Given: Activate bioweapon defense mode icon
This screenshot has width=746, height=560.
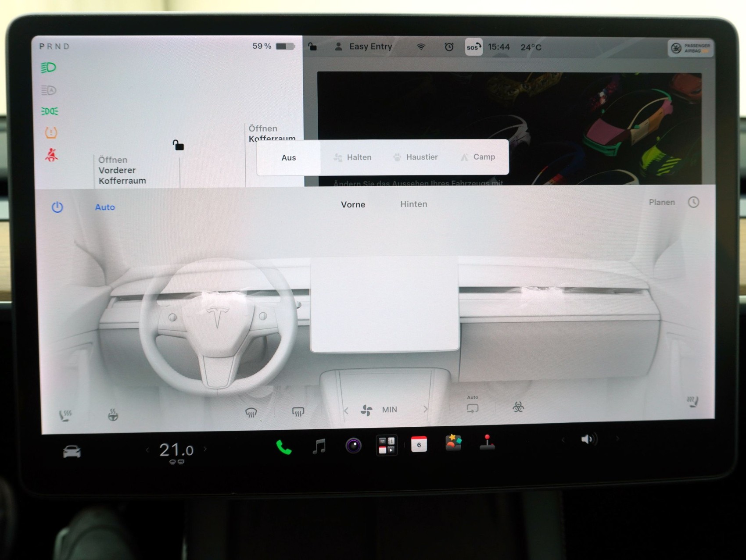Looking at the screenshot, I should [x=518, y=407].
